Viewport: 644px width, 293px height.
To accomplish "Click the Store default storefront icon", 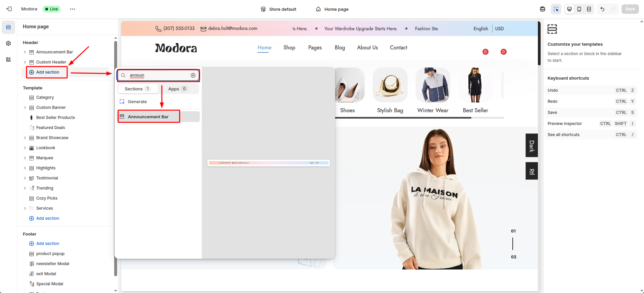I will (x=263, y=9).
